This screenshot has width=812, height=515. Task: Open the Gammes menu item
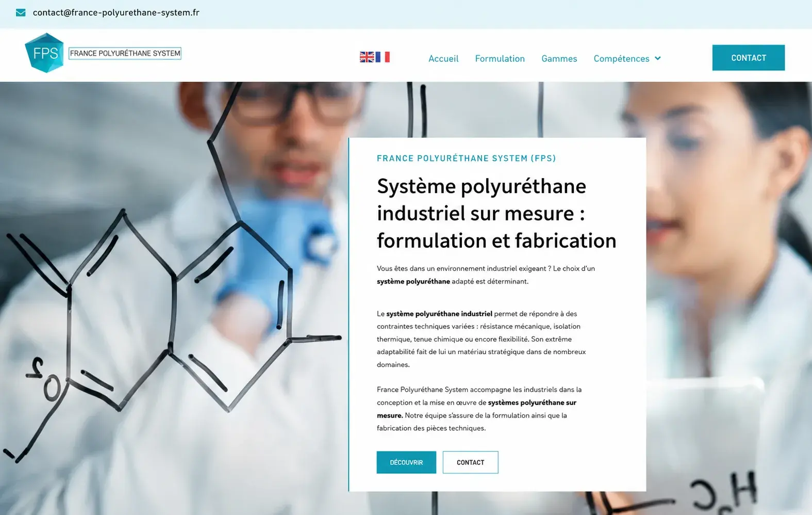[x=559, y=59]
